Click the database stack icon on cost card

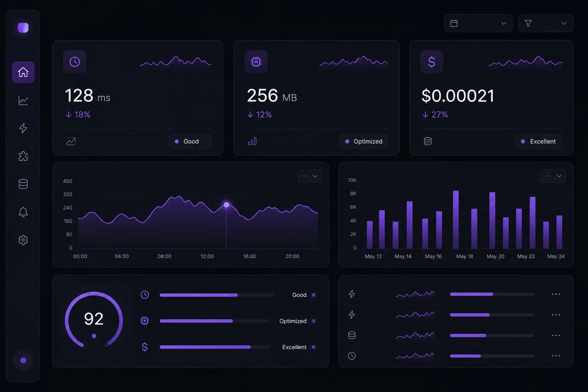428,141
